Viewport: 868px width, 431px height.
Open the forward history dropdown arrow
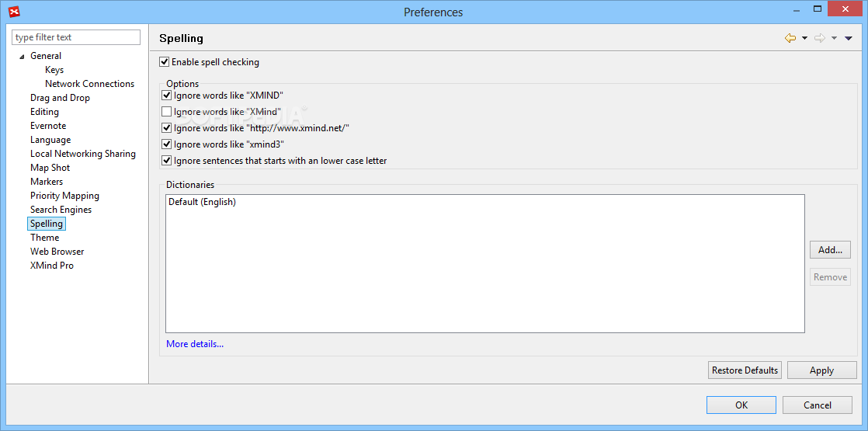click(x=835, y=38)
